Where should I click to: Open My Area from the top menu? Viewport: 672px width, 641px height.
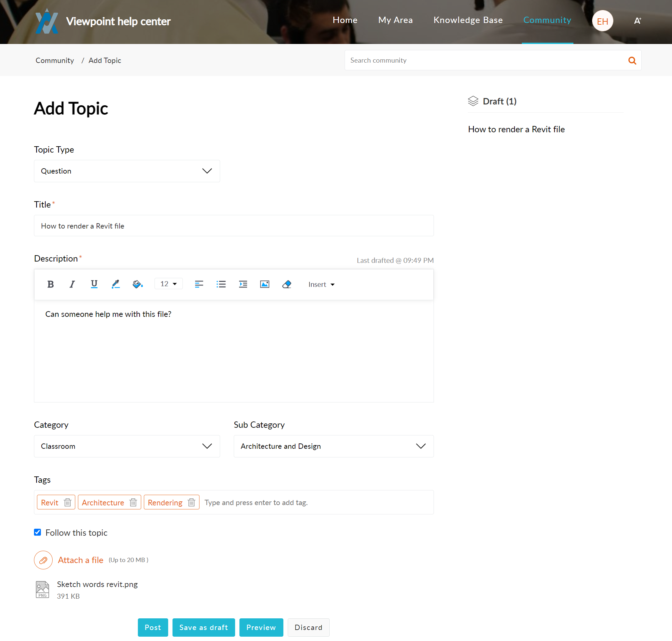click(395, 20)
